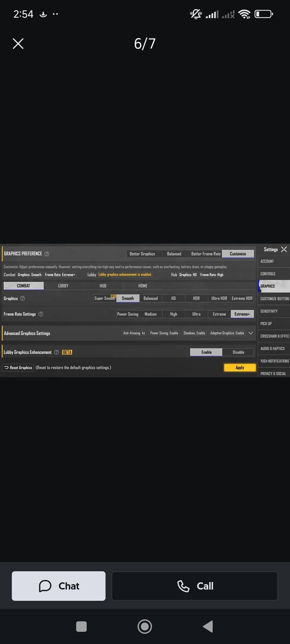Set frame rate to Extreme

pyautogui.click(x=219, y=314)
